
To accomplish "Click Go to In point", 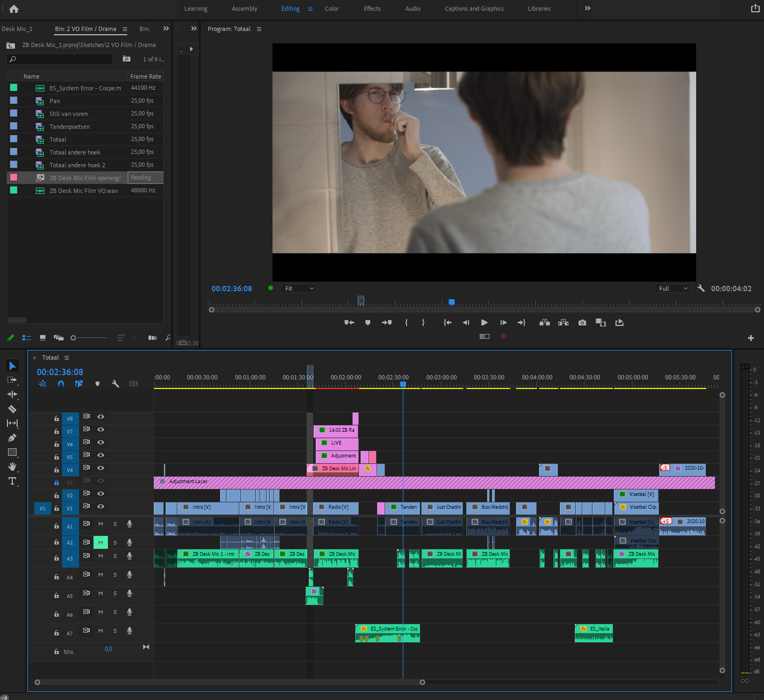I will pos(448,322).
